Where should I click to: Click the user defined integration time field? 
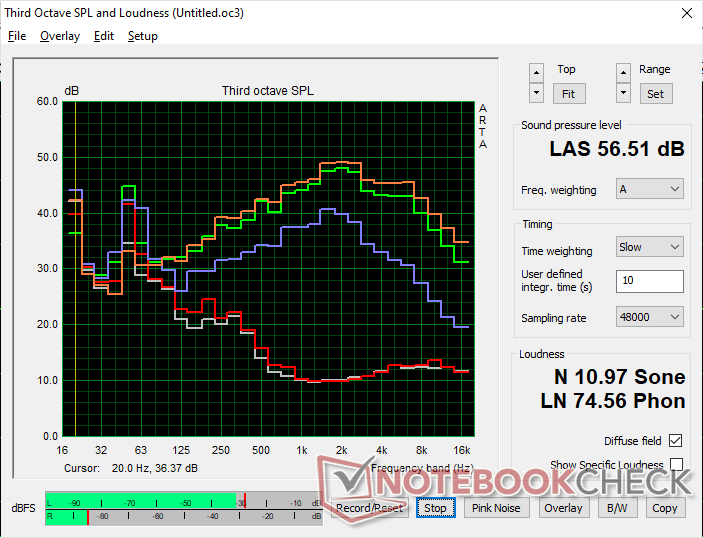(x=649, y=281)
